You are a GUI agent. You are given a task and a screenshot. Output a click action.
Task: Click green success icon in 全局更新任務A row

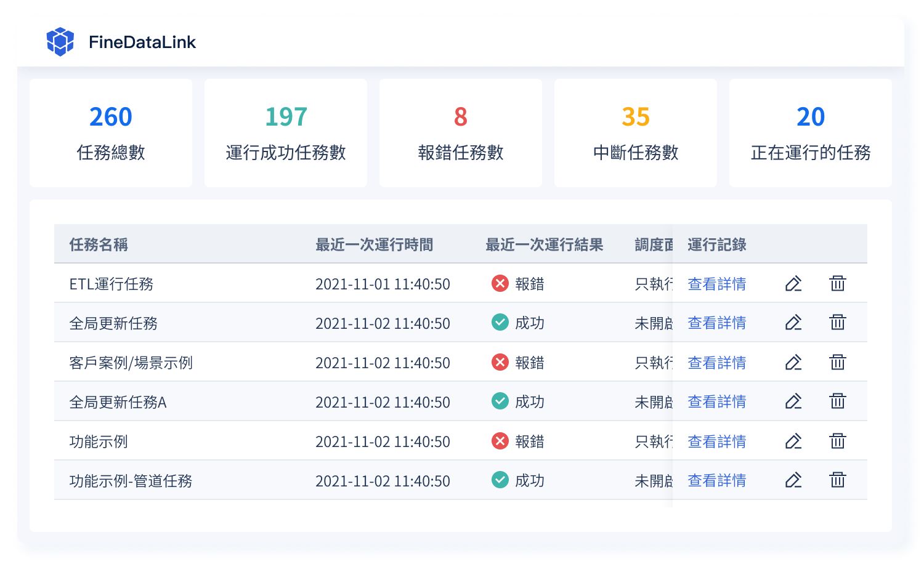500,401
